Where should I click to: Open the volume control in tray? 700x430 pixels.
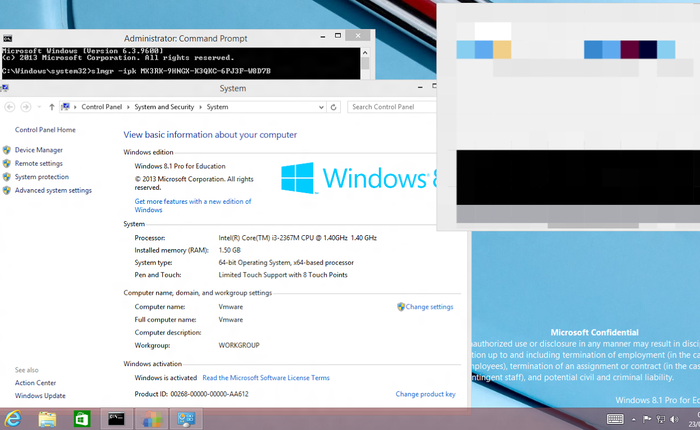pos(674,419)
